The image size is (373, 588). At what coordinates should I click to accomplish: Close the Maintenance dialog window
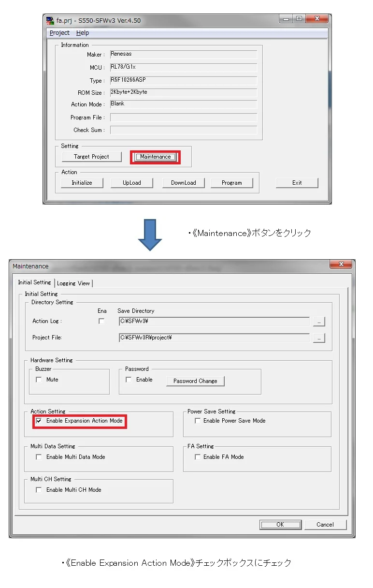342,265
